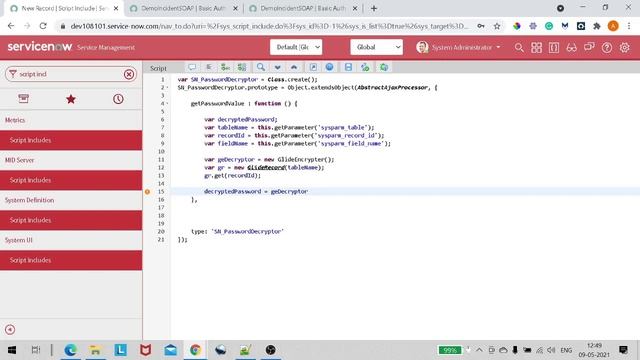Open ServiceNow global search magnifier
The width and height of the screenshot is (640, 360).
(519, 47)
